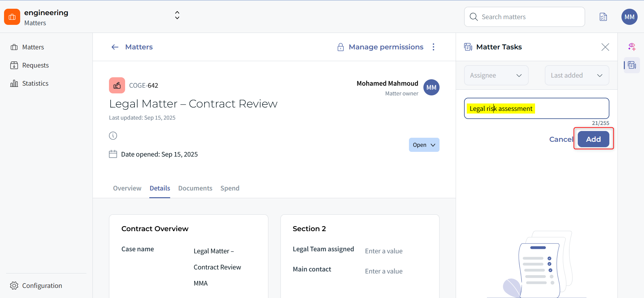Switch to the Overview tab
The width and height of the screenshot is (644, 298).
[x=127, y=188]
